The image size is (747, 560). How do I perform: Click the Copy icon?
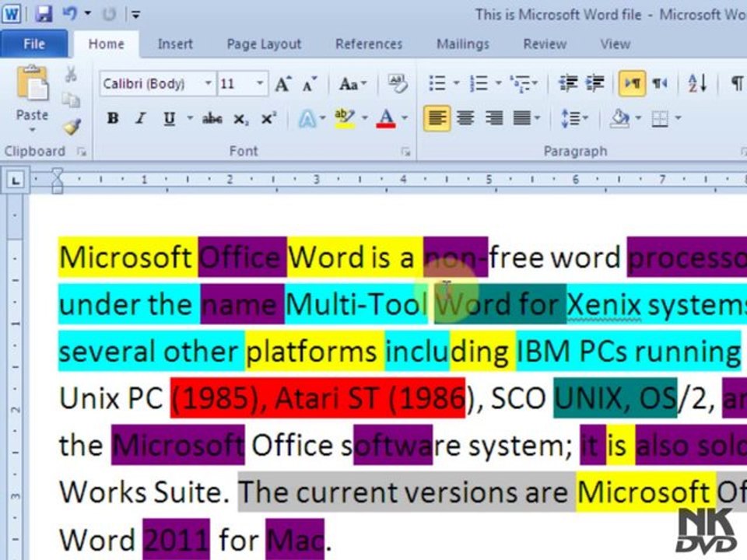pos(71,100)
